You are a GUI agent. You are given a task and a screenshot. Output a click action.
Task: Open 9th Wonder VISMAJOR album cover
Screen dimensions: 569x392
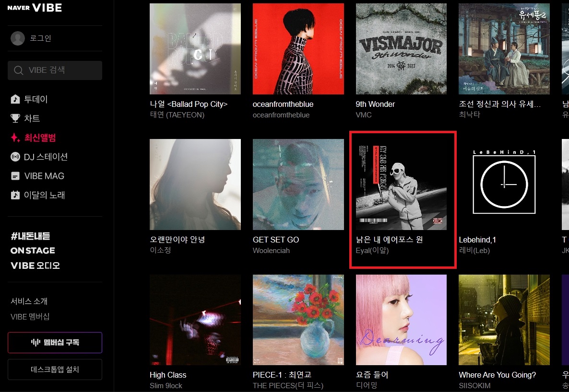(402, 49)
